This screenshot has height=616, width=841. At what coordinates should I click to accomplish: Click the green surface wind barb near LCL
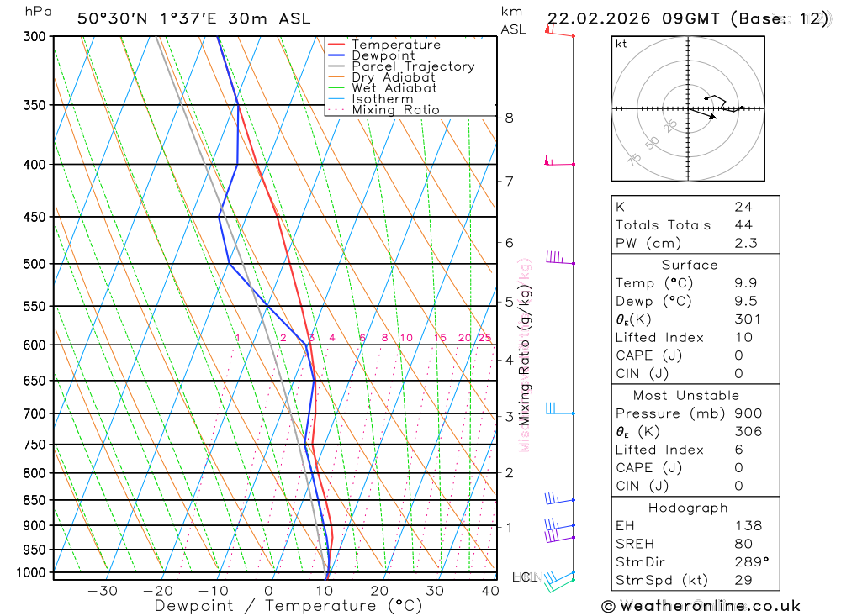coord(560,586)
